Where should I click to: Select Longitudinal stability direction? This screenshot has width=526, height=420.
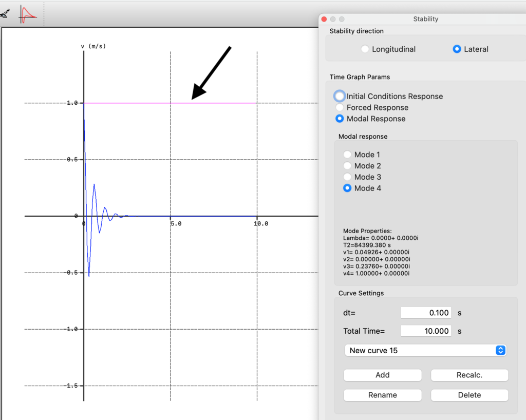pyautogui.click(x=365, y=49)
